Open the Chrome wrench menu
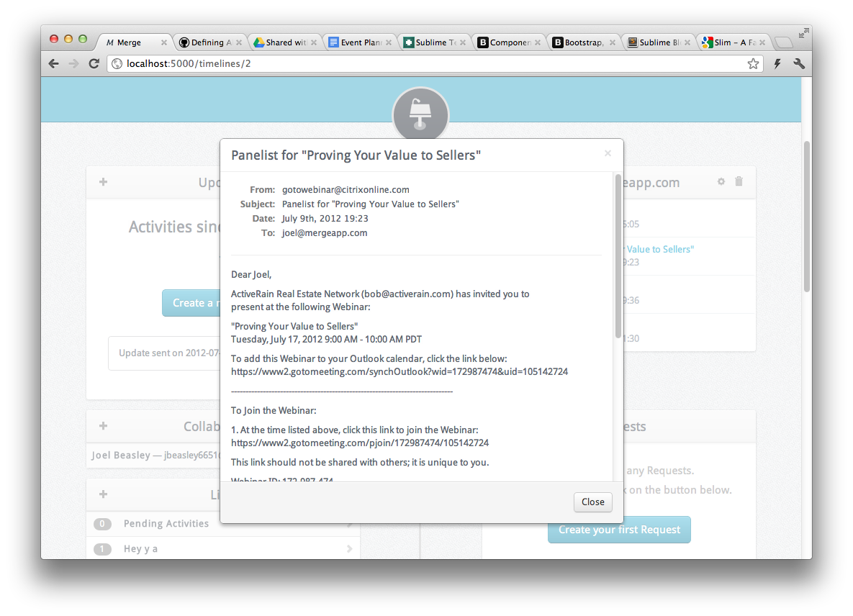The width and height of the screenshot is (853, 616). point(798,64)
